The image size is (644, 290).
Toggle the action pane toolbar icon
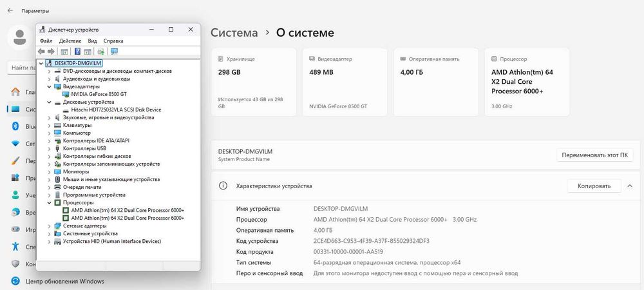(x=88, y=52)
